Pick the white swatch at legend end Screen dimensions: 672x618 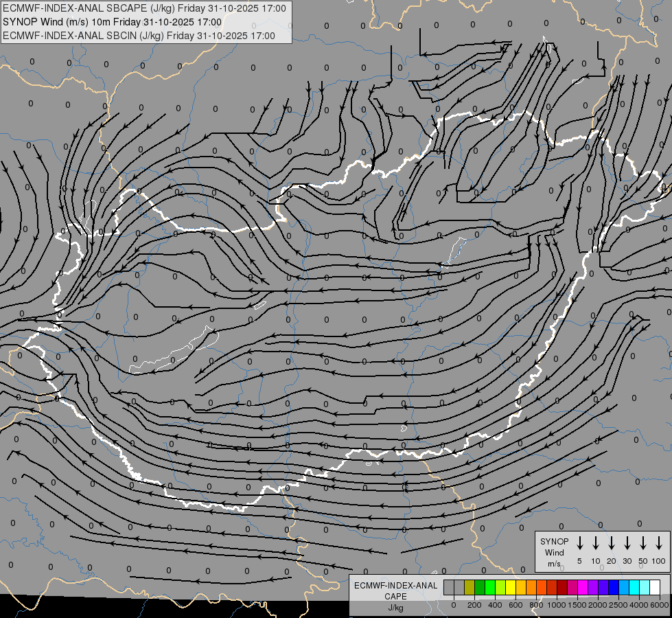tap(655, 588)
